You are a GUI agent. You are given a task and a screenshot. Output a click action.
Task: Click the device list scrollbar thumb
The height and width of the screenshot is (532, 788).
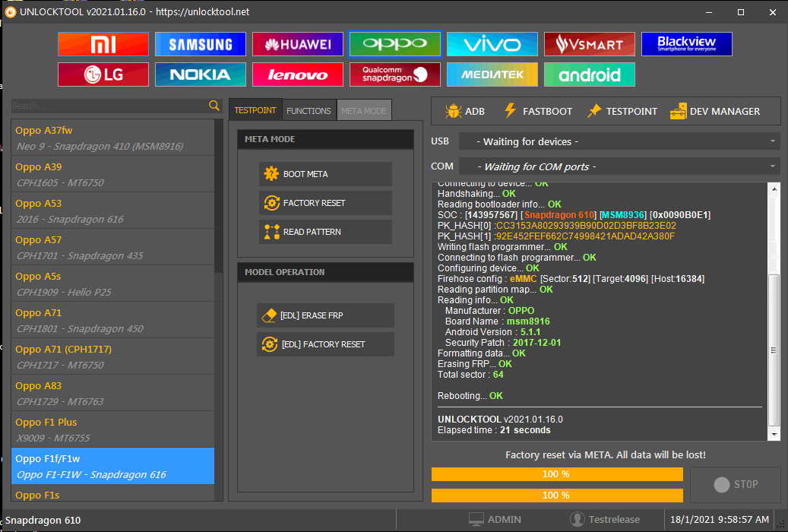tap(219, 196)
